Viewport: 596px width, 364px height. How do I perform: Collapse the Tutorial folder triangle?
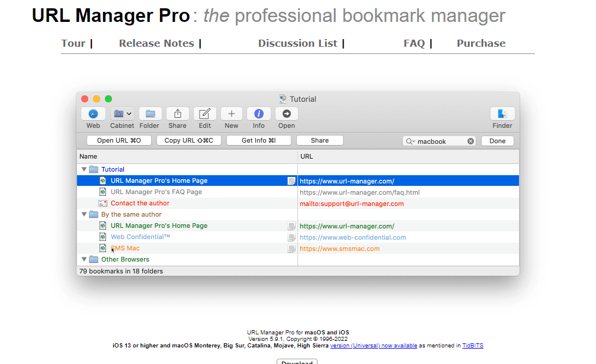coord(84,169)
